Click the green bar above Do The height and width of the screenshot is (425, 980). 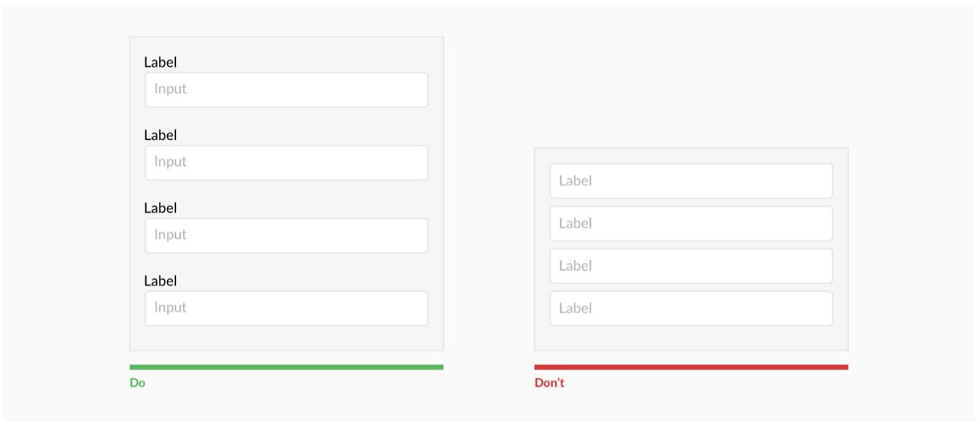pyautogui.click(x=286, y=367)
